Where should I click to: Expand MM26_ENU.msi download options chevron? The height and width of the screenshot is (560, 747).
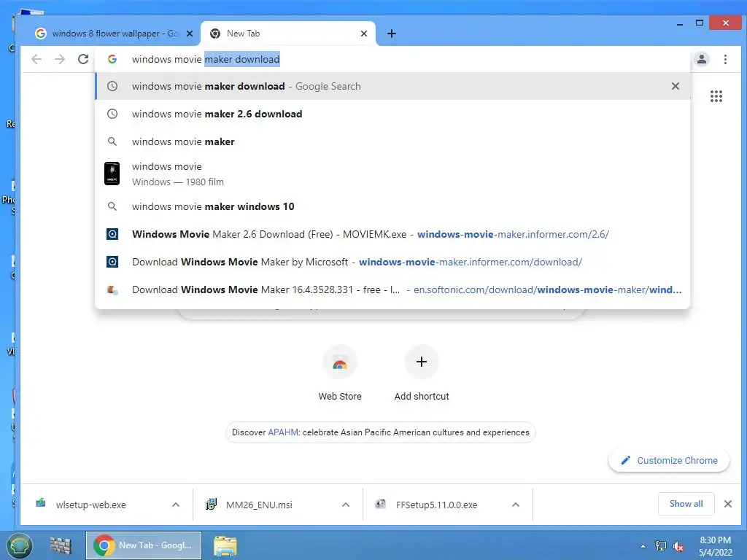[346, 505]
